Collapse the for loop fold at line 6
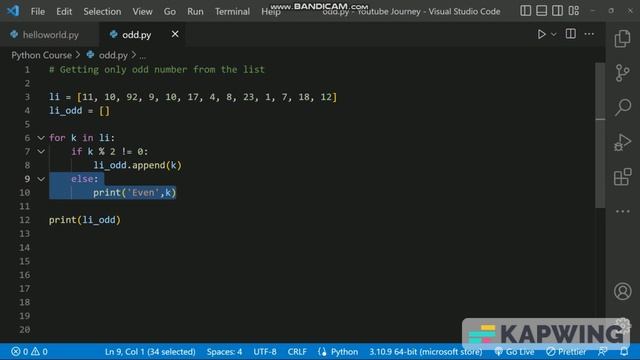The image size is (640, 360). (x=41, y=138)
